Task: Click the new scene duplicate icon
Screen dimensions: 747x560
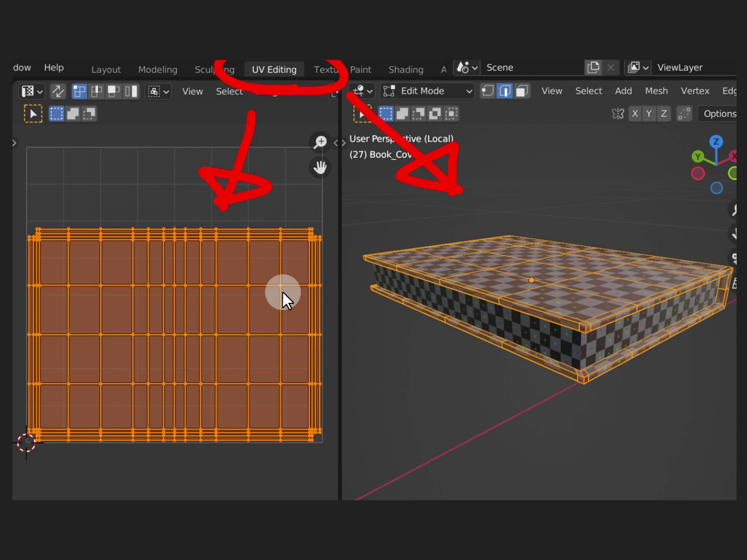Action: click(x=593, y=68)
